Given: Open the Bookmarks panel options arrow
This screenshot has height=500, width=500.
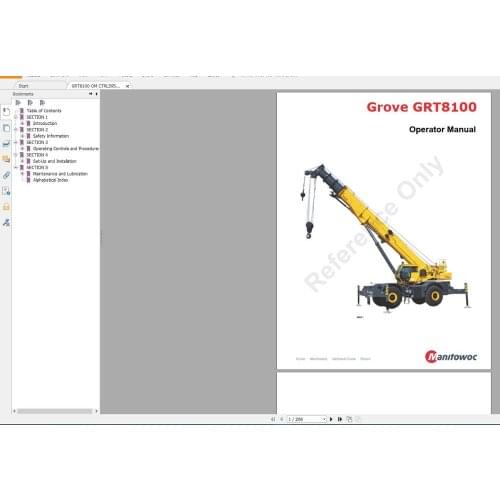Looking at the screenshot, I should (97, 94).
